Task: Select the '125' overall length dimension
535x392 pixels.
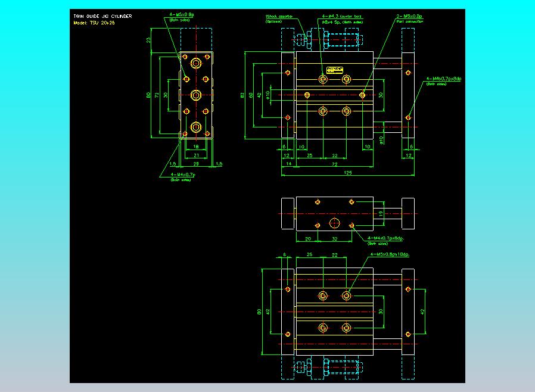Action: click(348, 173)
